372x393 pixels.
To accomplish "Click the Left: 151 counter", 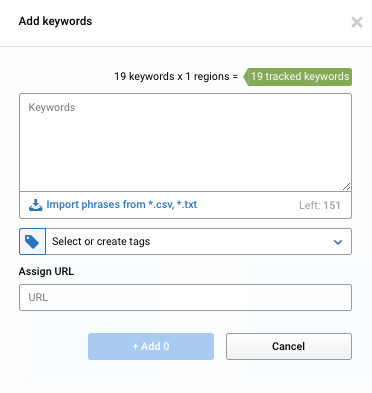I will [x=320, y=205].
